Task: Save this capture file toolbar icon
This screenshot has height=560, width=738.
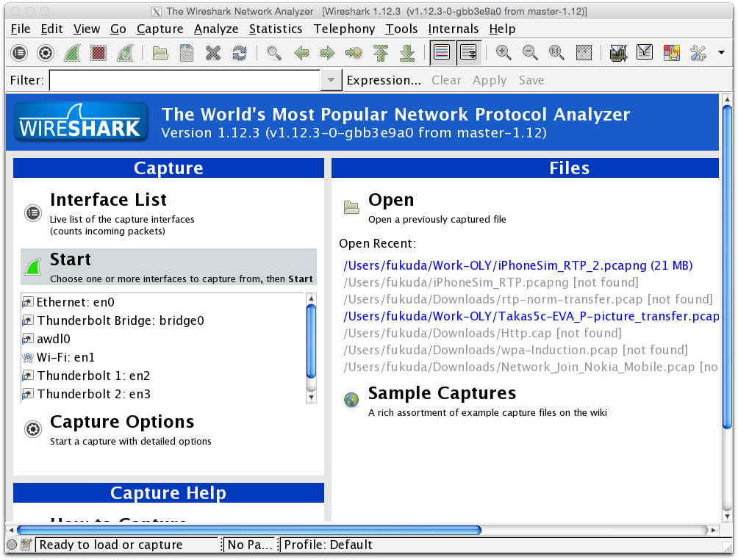Action: tap(187, 53)
